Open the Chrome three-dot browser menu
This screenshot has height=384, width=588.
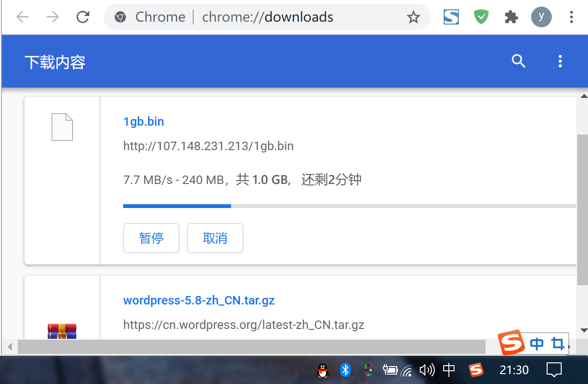[572, 17]
